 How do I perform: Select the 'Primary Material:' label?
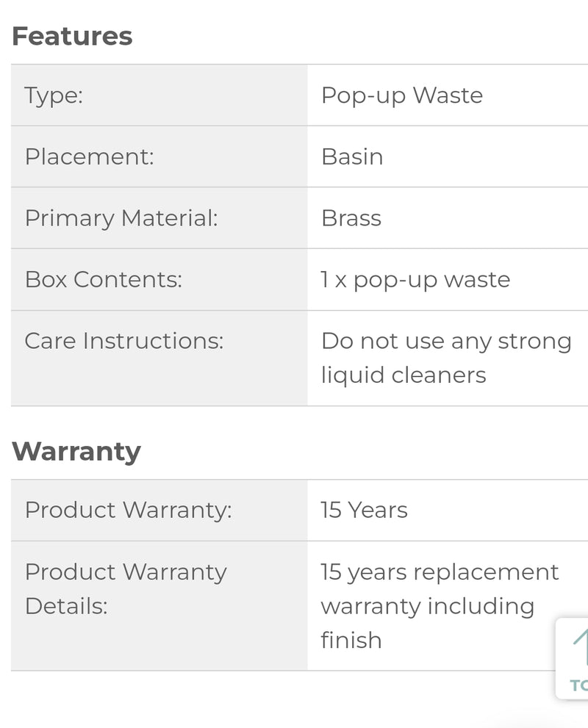pos(121,218)
